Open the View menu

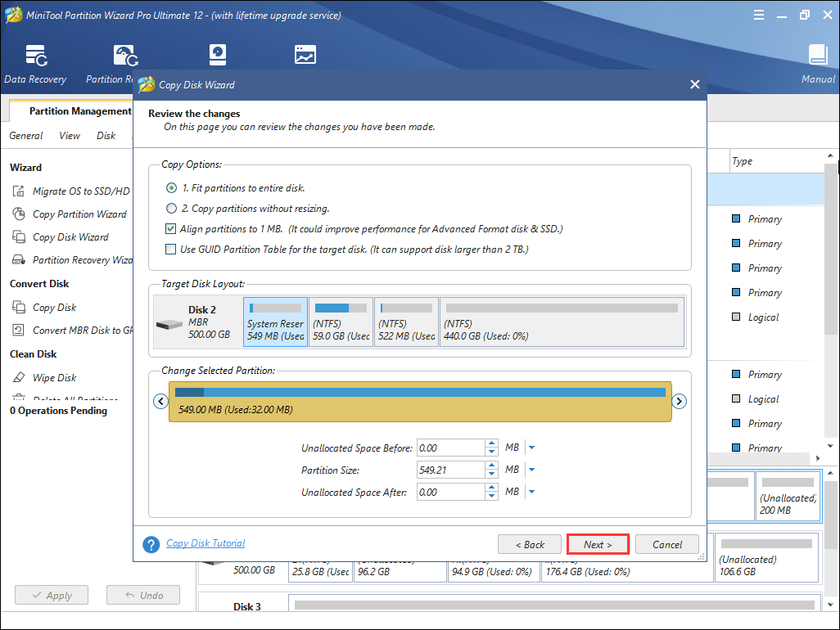coord(70,136)
